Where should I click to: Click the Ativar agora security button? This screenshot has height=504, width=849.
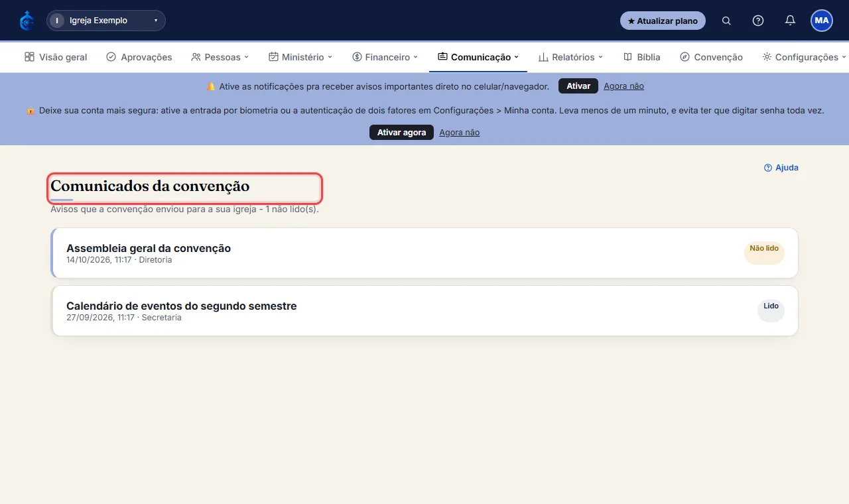pos(401,133)
